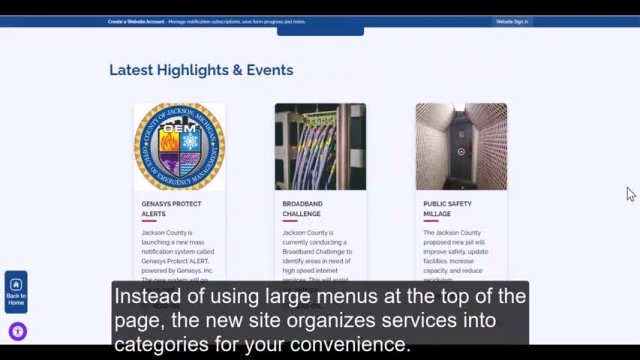The height and width of the screenshot is (360, 640).
Task: Click the text starting 'Jackson County is launching'
Action: (178, 256)
